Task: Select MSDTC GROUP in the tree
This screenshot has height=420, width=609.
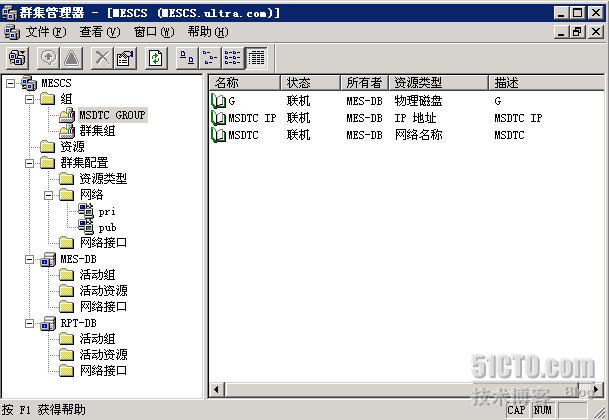Action: tap(113, 115)
